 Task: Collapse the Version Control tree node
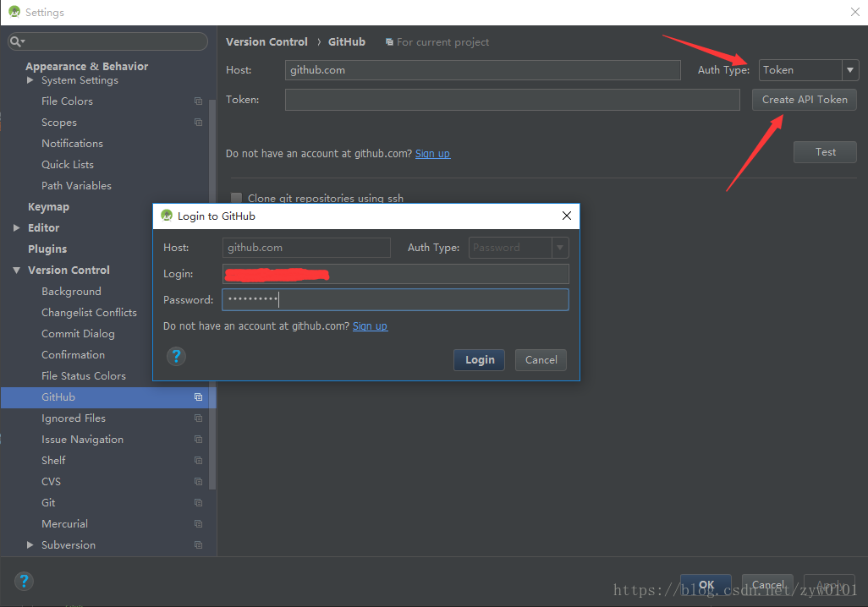pyautogui.click(x=17, y=270)
